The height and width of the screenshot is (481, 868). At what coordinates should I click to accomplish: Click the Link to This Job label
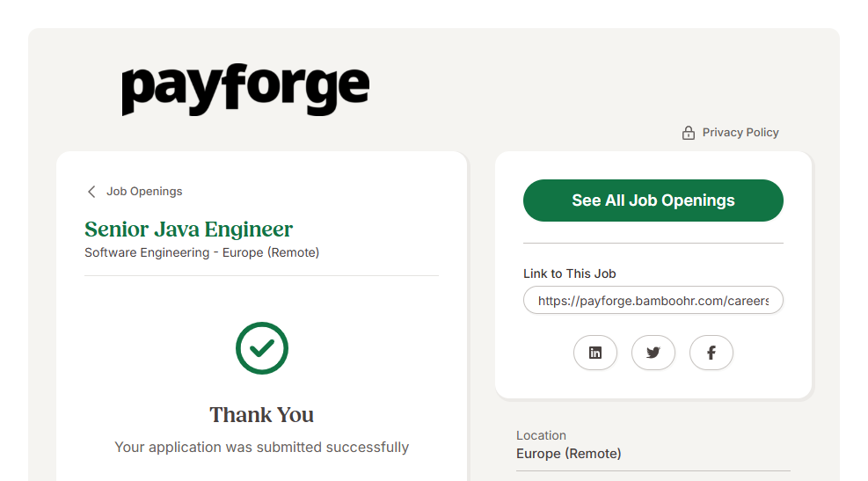click(569, 273)
